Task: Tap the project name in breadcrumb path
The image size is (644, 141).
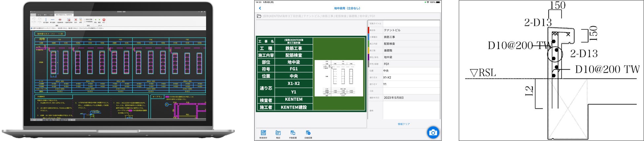Action: 282,16
